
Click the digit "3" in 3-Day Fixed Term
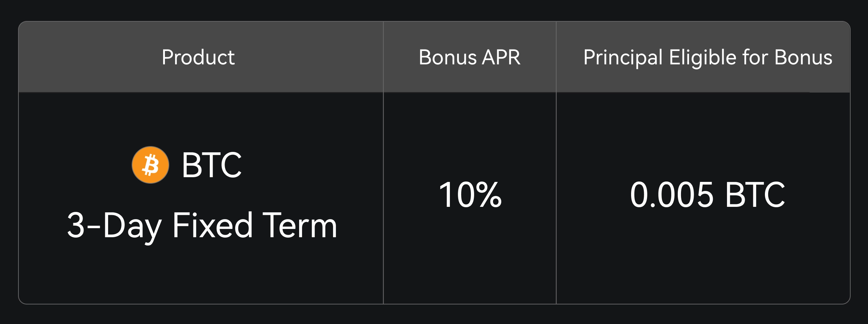click(x=76, y=226)
